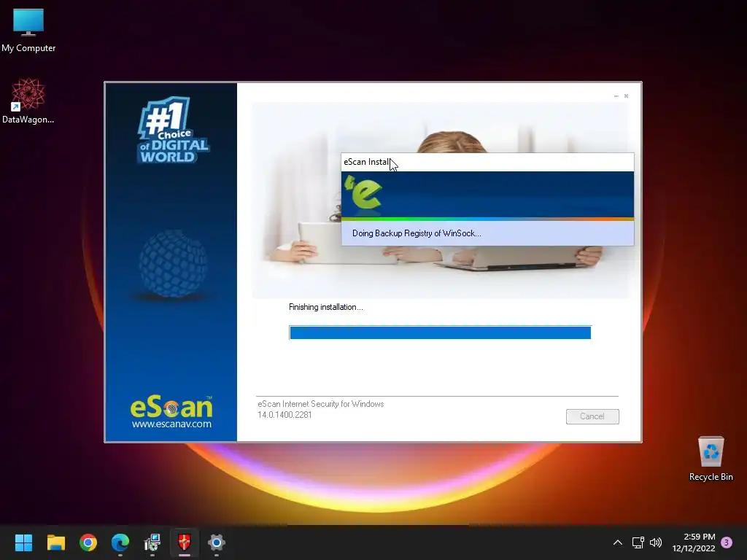Click 'eScan Internet Security for Windows' label
Screen dimensions: 747x560
tap(321, 404)
